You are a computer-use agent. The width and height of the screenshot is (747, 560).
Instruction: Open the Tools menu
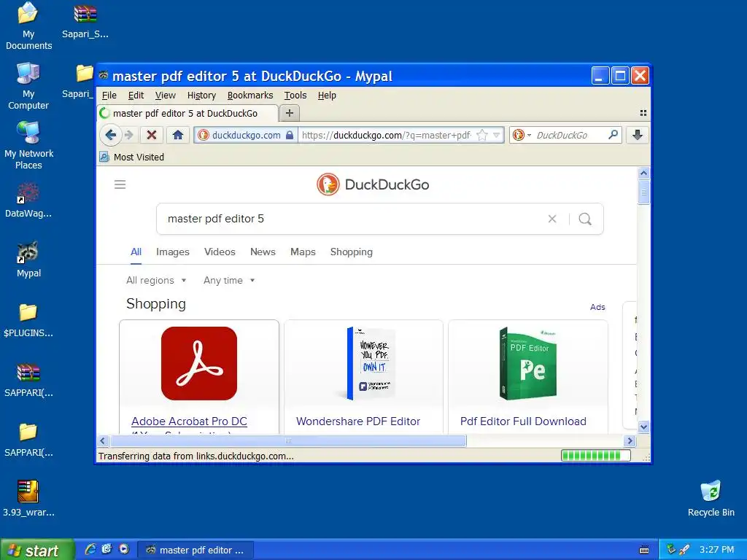coord(295,96)
